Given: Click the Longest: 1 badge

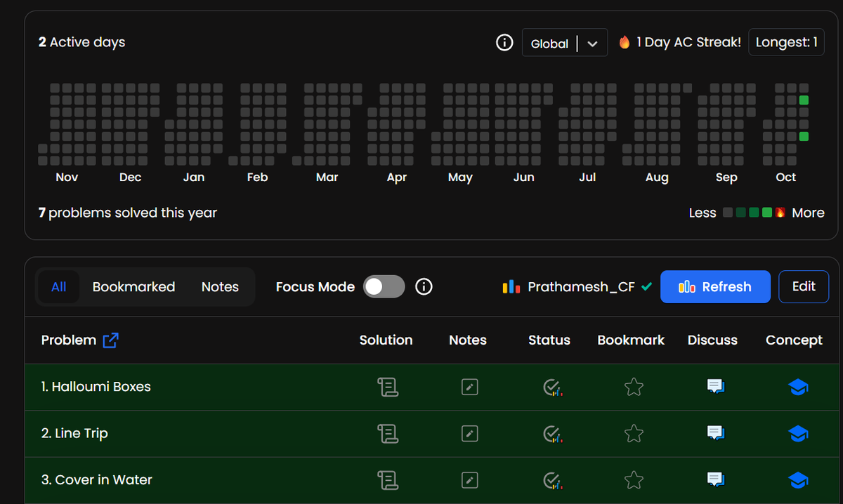Looking at the screenshot, I should pyautogui.click(x=786, y=42).
